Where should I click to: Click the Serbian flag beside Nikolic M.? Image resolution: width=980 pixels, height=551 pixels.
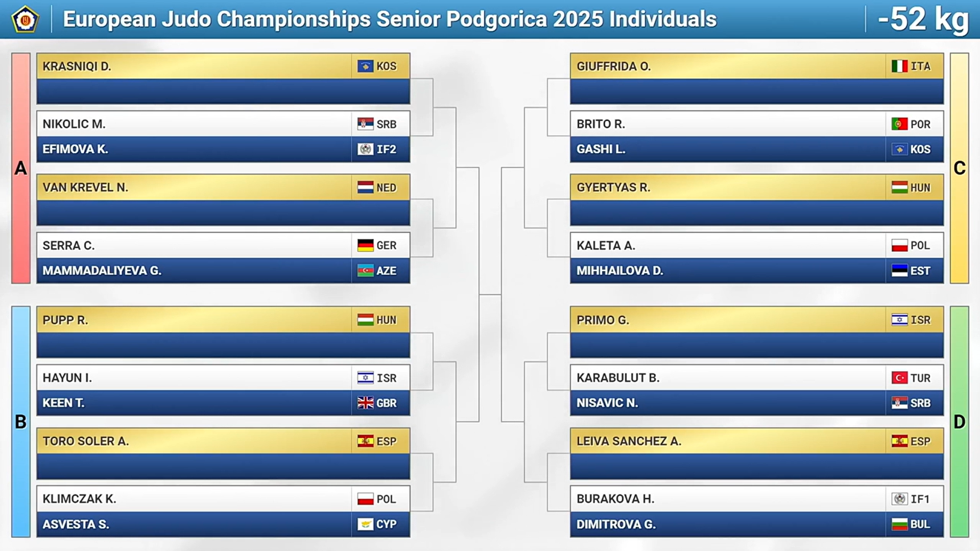click(365, 124)
